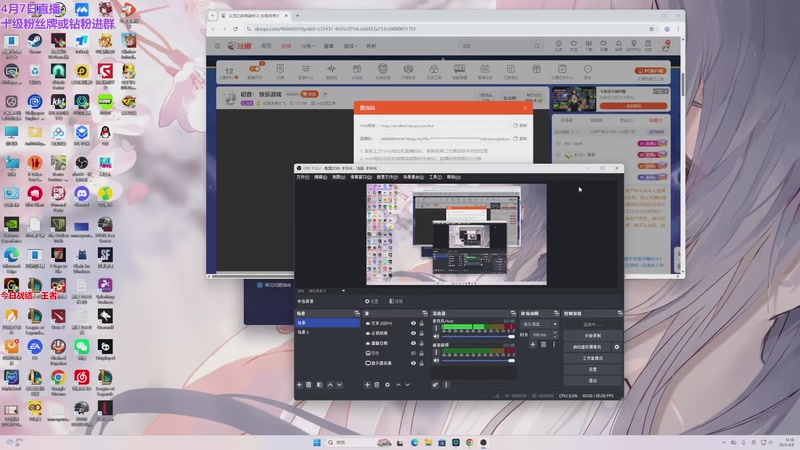Add a transition with plus icon
The height and width of the screenshot is (450, 800).
(x=533, y=345)
